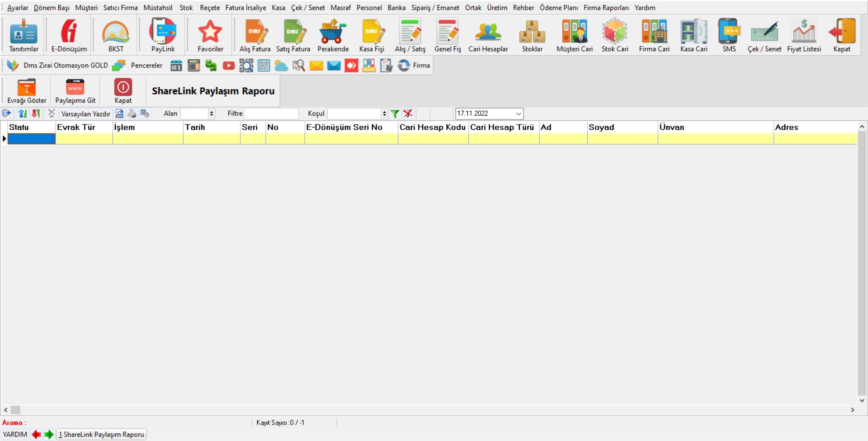Viewport: 868px width, 441px height.
Task: Open the date picker dropdown showing 17.11.2022
Action: pos(518,114)
